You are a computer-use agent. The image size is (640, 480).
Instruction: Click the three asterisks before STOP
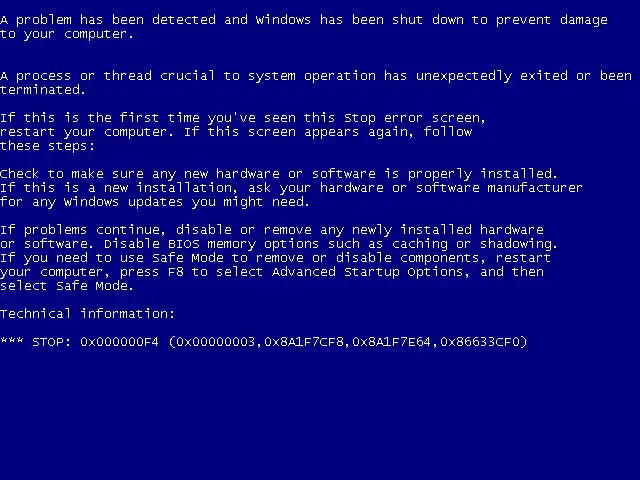11,340
